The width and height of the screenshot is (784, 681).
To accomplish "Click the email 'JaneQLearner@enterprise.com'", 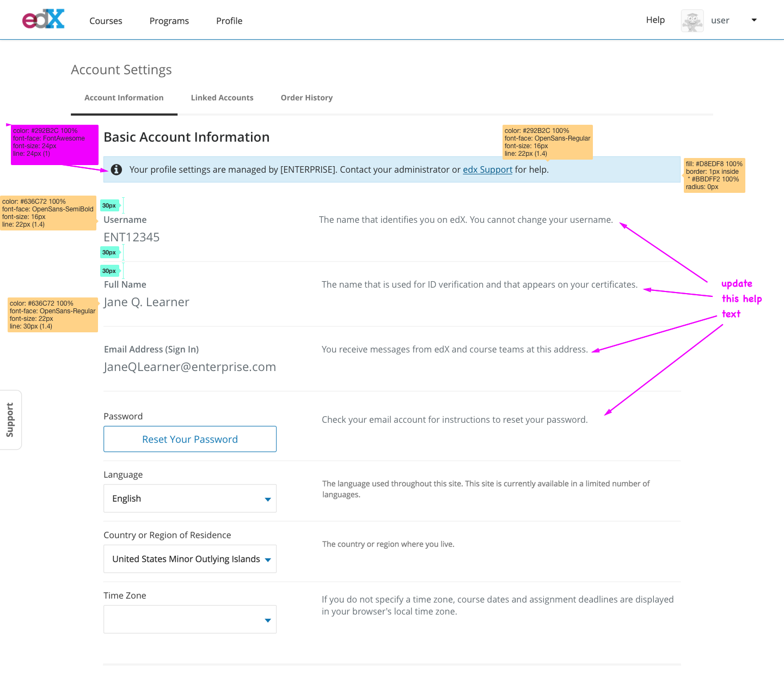I will click(x=190, y=367).
